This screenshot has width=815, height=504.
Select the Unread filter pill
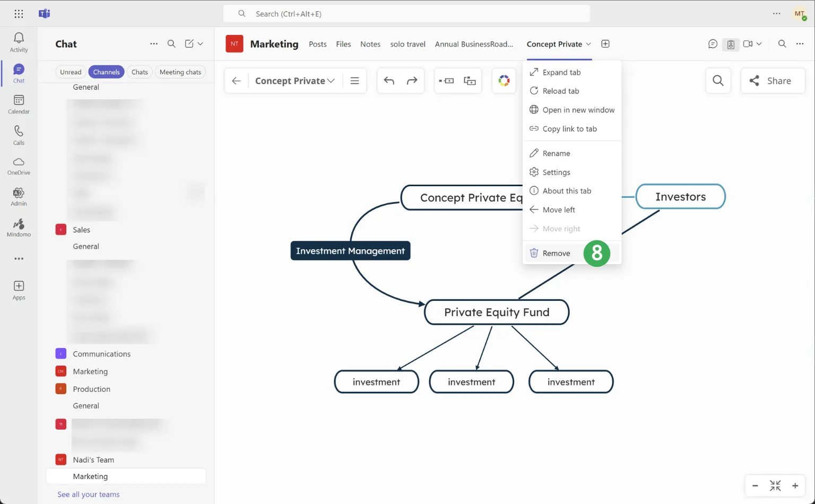tap(71, 72)
